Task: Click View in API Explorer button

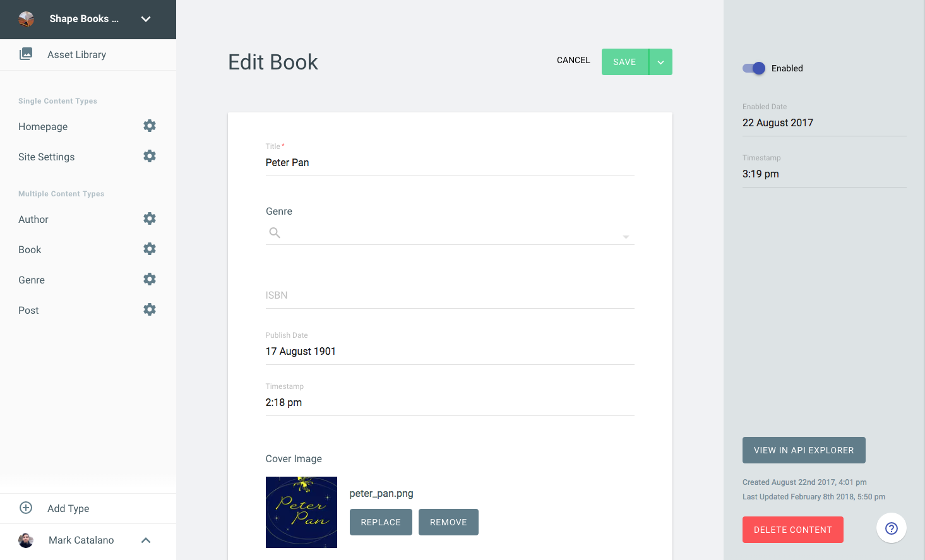Action: coord(803,450)
